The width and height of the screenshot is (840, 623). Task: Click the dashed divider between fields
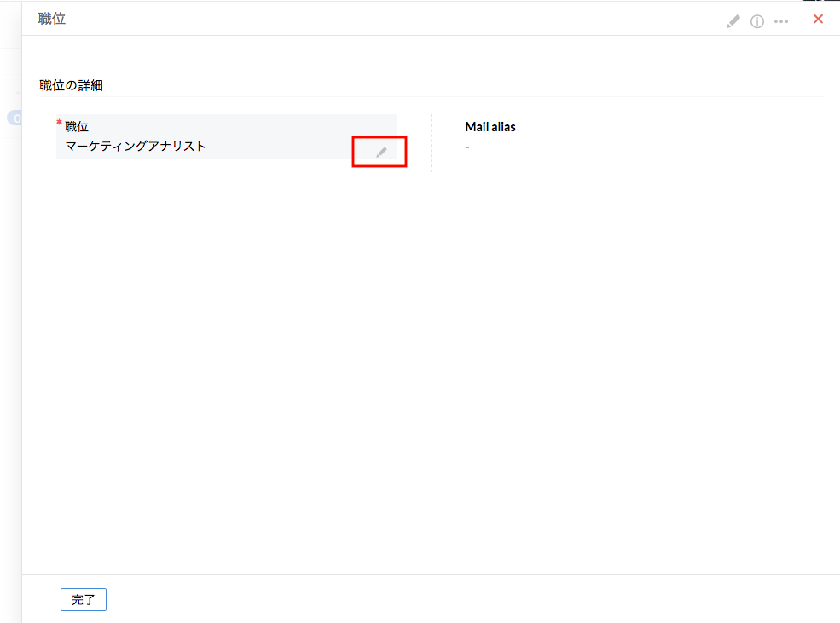(431, 143)
